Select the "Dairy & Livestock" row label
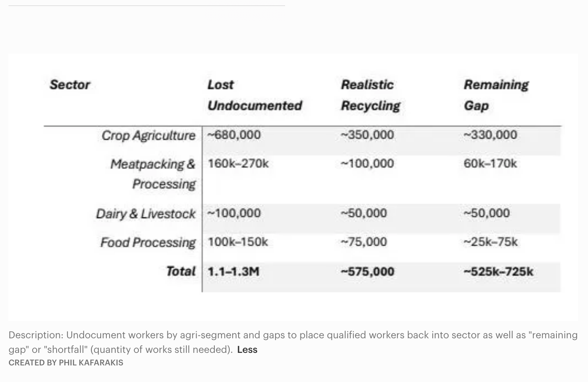The height and width of the screenshot is (382, 588). [x=146, y=214]
